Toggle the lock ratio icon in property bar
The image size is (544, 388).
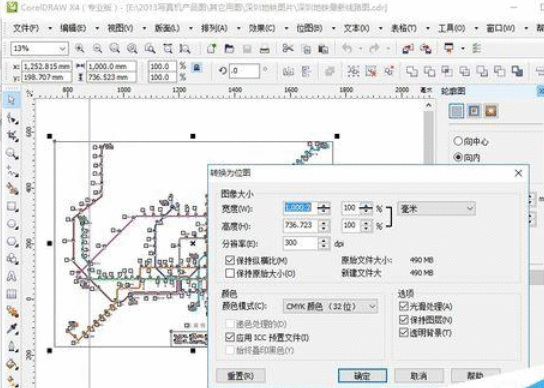[x=196, y=67]
